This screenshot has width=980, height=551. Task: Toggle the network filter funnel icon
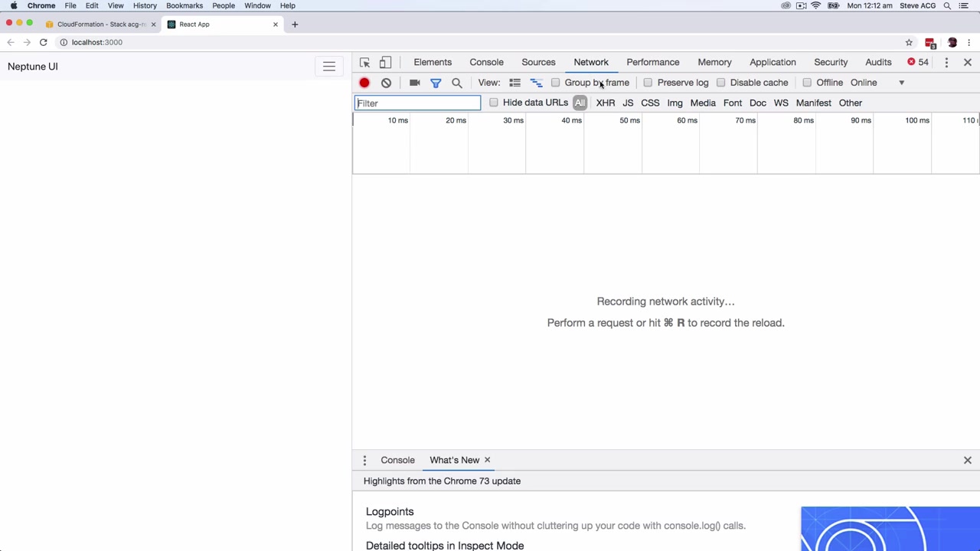[436, 83]
